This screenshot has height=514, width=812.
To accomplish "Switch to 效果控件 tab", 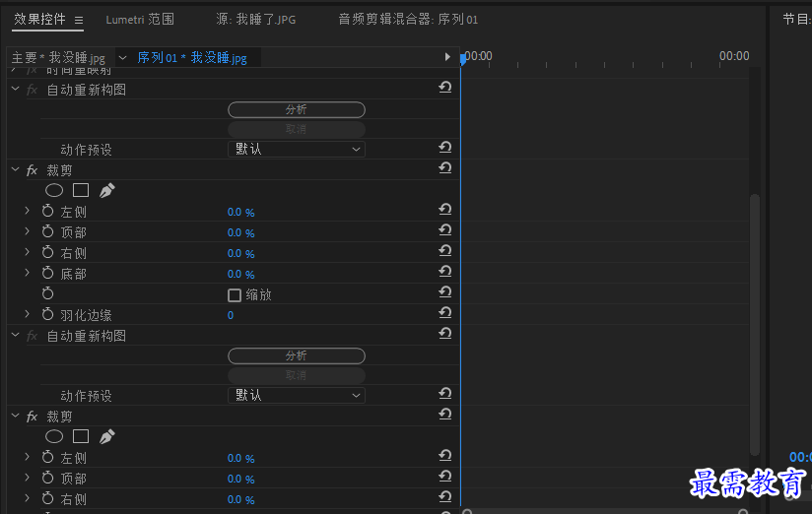I will pyautogui.click(x=39, y=20).
